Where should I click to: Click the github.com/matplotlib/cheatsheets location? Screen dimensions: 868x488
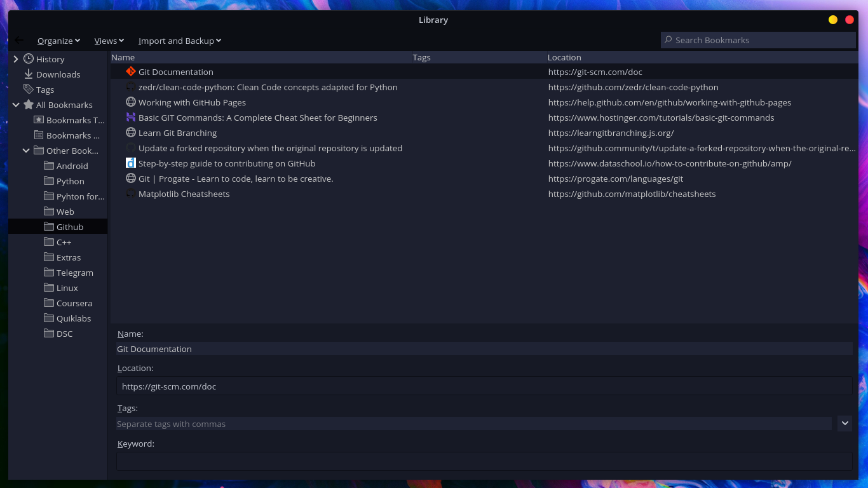click(x=632, y=194)
